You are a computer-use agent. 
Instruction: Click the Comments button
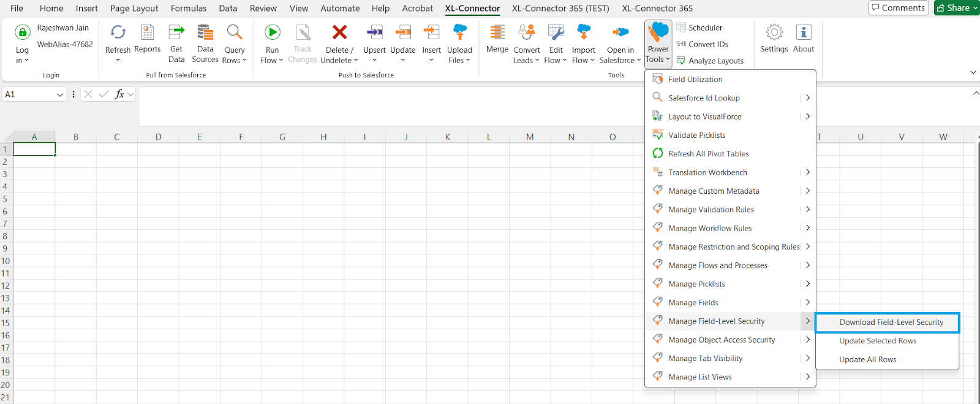899,8
